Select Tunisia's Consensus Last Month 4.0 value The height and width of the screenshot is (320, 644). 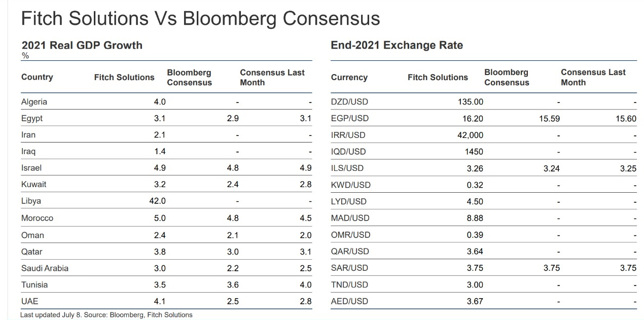[x=305, y=285]
